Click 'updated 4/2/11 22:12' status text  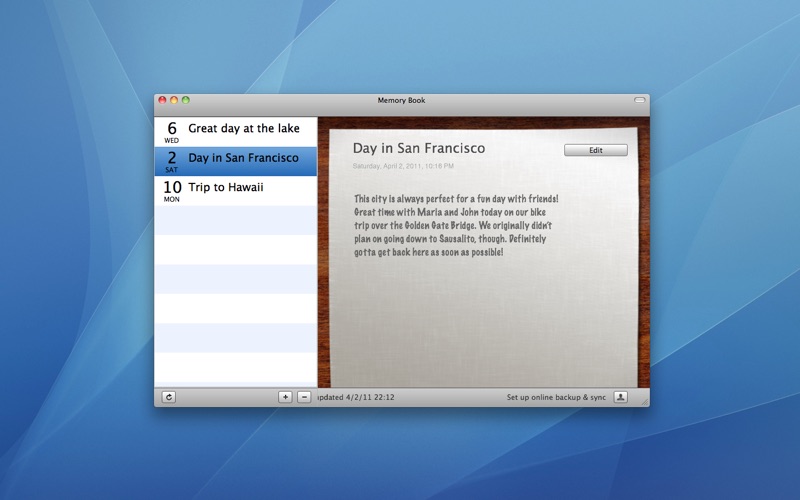(x=356, y=397)
